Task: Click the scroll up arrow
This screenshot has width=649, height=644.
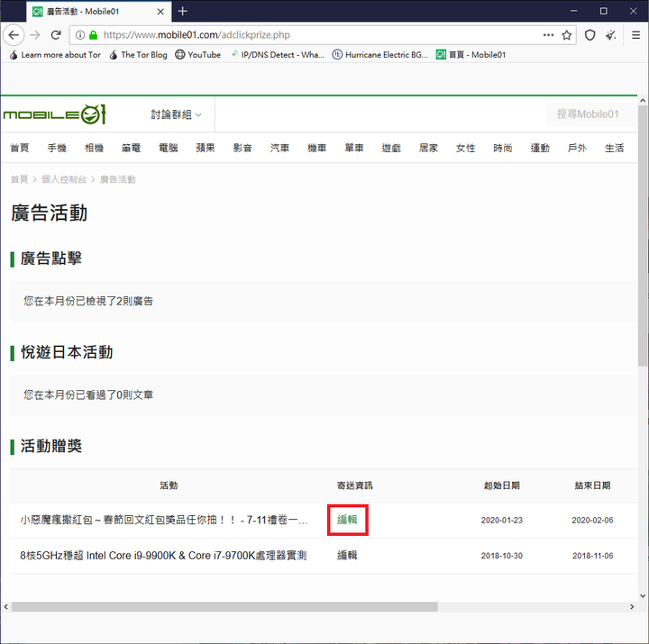Action: click(x=643, y=101)
